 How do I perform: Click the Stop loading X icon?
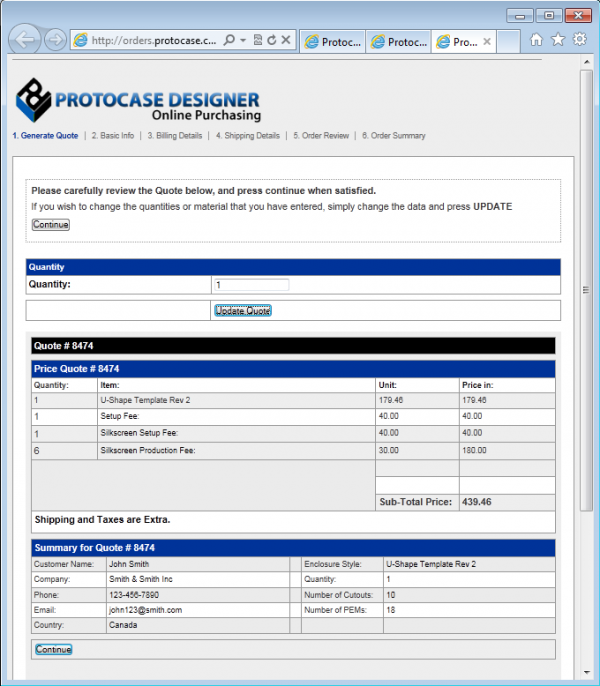point(286,41)
